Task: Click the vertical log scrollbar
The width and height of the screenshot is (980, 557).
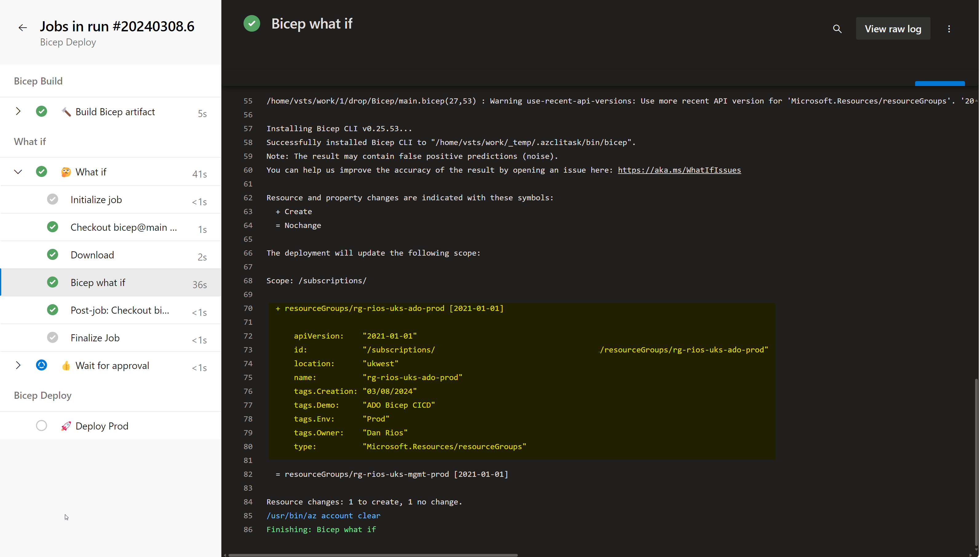Action: click(976, 462)
